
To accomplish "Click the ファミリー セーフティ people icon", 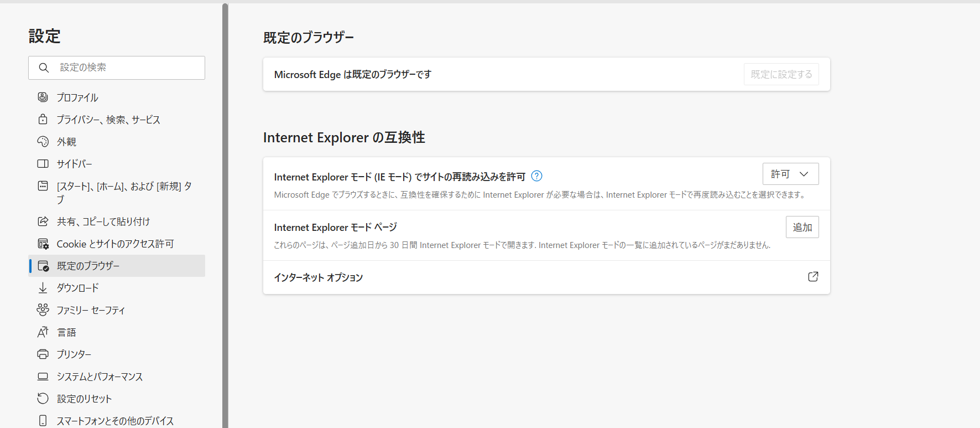I will 43,310.
